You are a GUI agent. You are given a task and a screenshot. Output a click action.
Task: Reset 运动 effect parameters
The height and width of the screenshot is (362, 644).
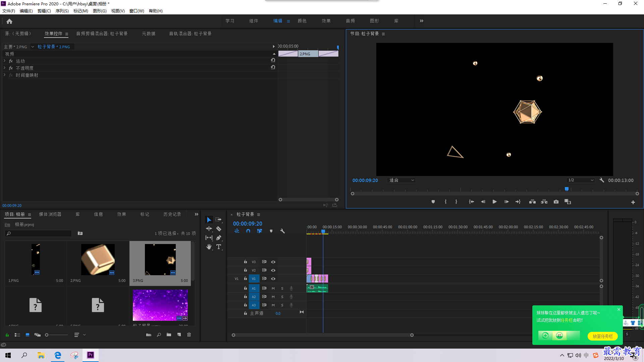tap(273, 60)
